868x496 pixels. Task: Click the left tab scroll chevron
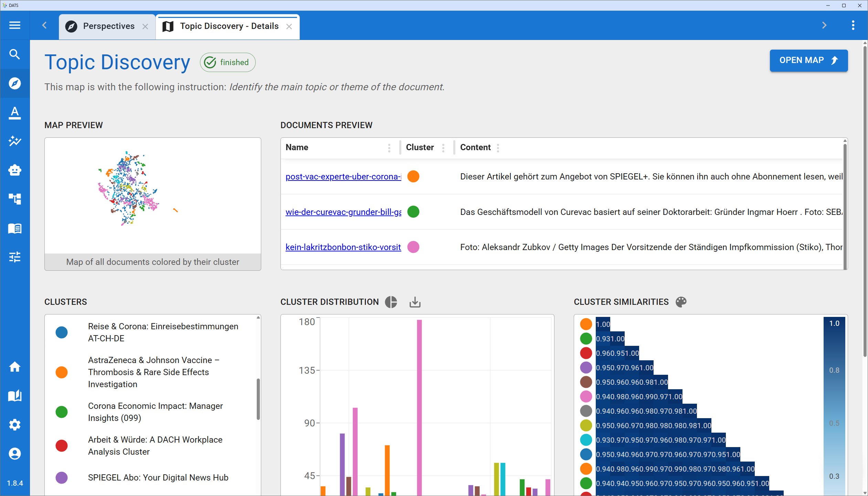coord(44,25)
